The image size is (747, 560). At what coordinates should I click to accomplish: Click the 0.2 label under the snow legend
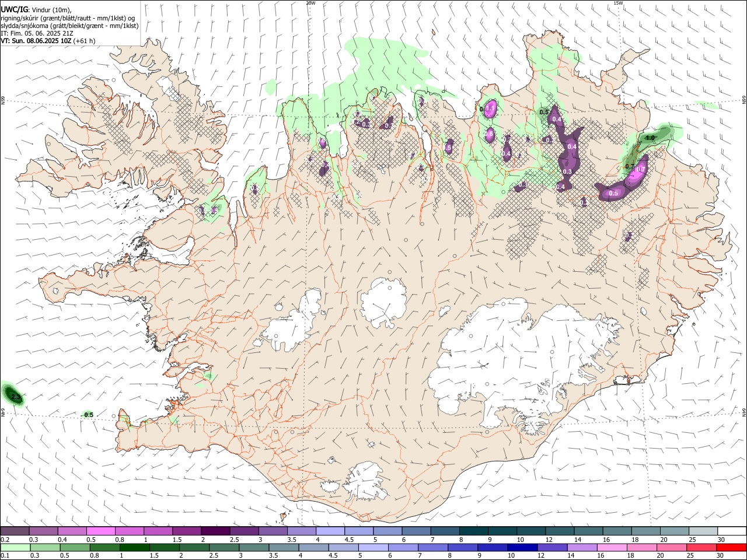pyautogui.click(x=5, y=540)
